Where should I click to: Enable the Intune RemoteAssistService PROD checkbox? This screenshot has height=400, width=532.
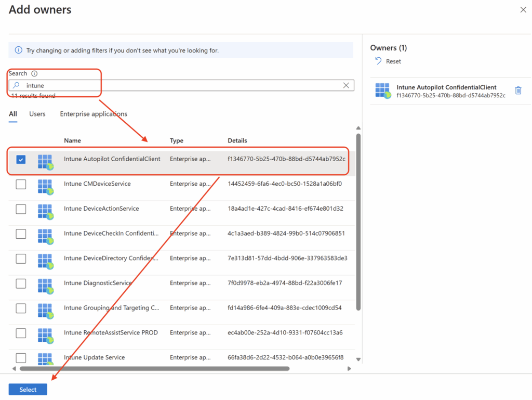click(x=21, y=333)
